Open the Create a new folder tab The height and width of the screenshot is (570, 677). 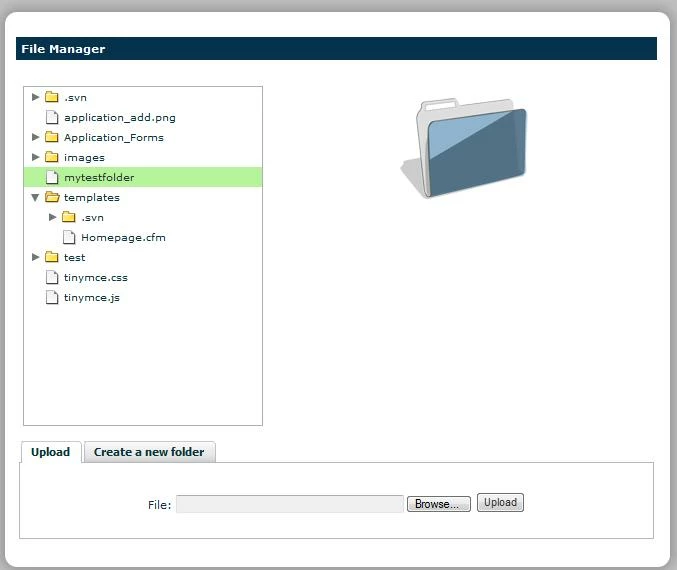coord(149,452)
